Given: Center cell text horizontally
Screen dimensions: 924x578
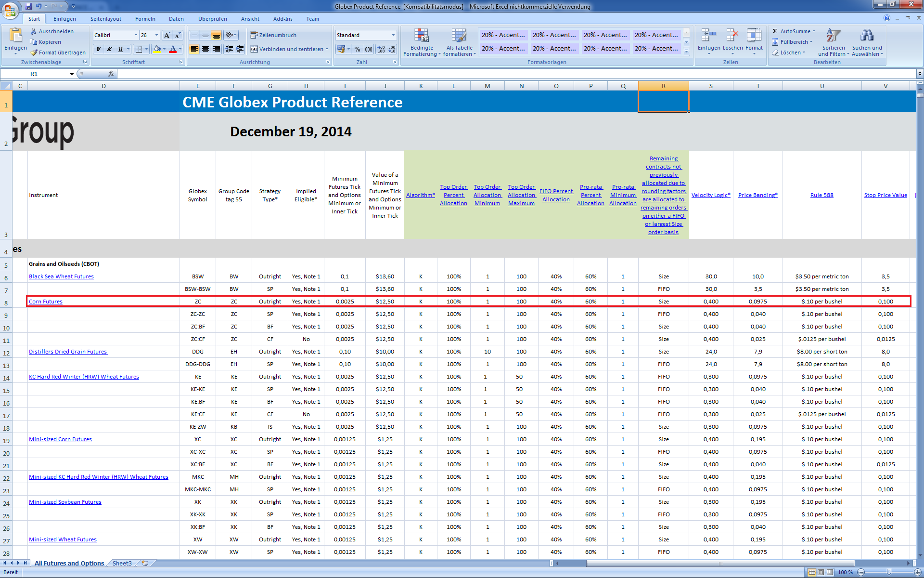Looking at the screenshot, I should click(205, 49).
